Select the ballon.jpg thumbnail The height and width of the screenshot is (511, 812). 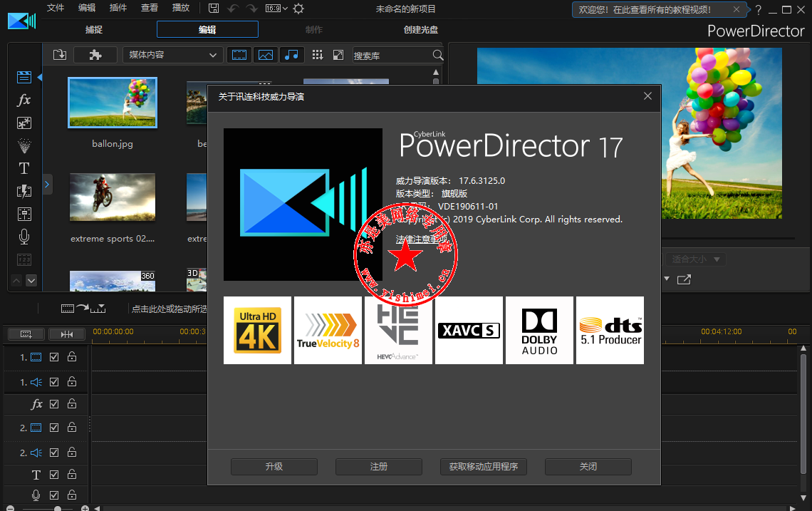pyautogui.click(x=113, y=102)
